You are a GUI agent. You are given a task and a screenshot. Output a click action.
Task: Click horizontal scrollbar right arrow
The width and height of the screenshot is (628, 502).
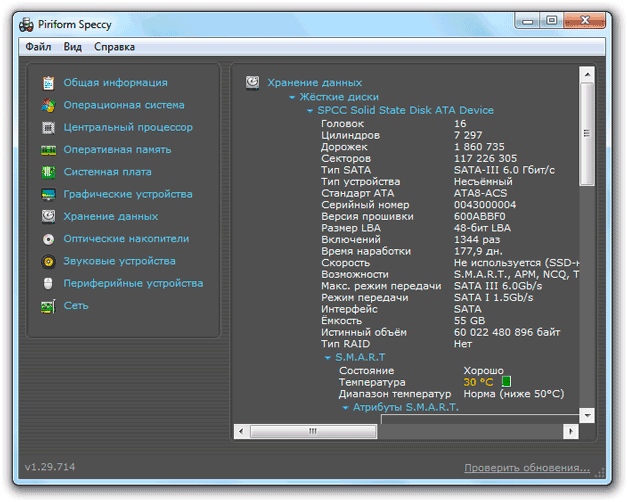click(x=571, y=432)
